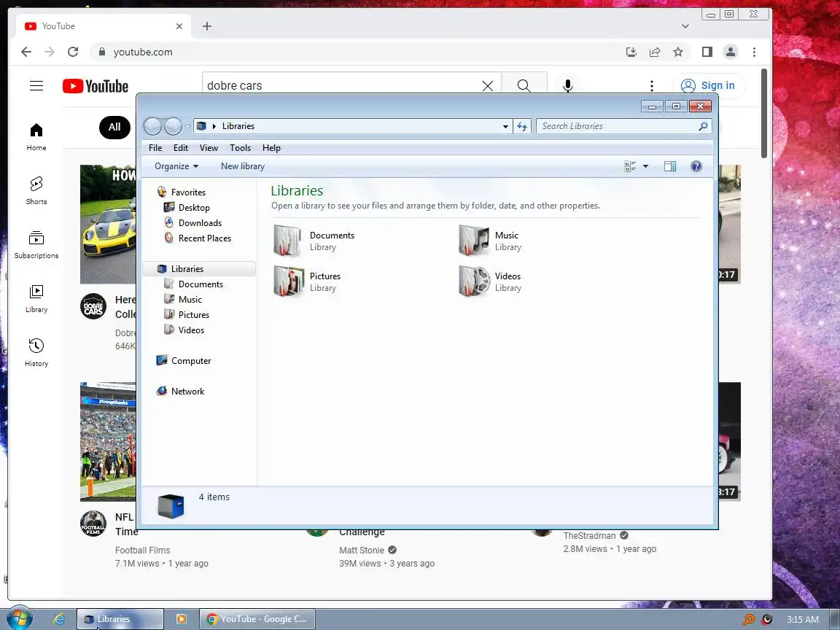Select Network in navigation pane
840x630 pixels.
[187, 391]
